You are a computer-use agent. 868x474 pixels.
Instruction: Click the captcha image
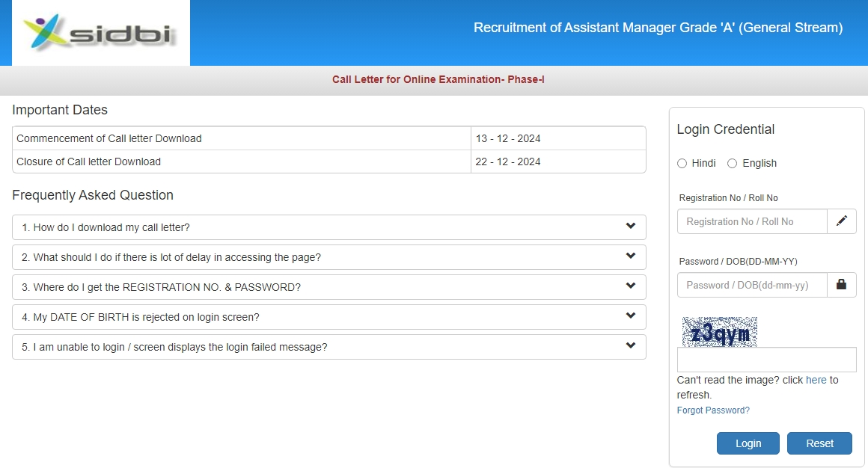click(x=719, y=332)
